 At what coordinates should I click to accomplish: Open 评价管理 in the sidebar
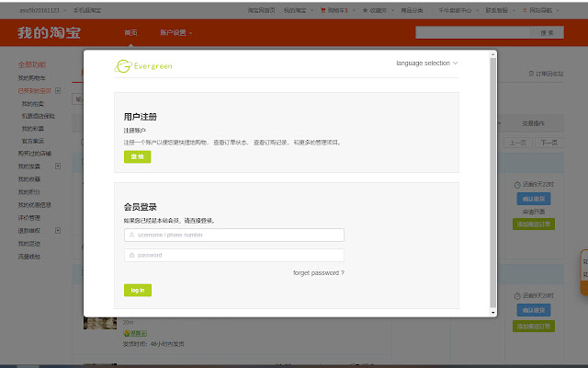click(x=29, y=218)
